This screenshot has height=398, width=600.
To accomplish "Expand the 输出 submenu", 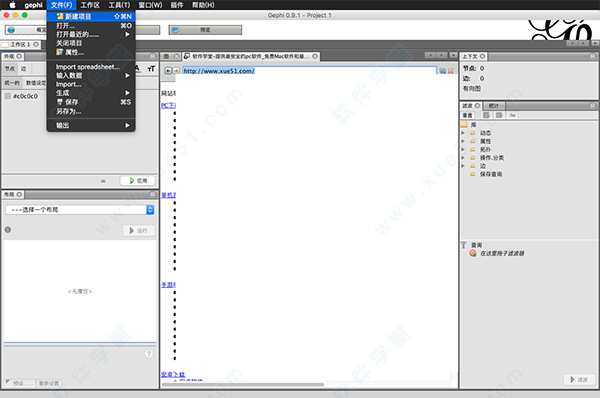I will click(91, 125).
